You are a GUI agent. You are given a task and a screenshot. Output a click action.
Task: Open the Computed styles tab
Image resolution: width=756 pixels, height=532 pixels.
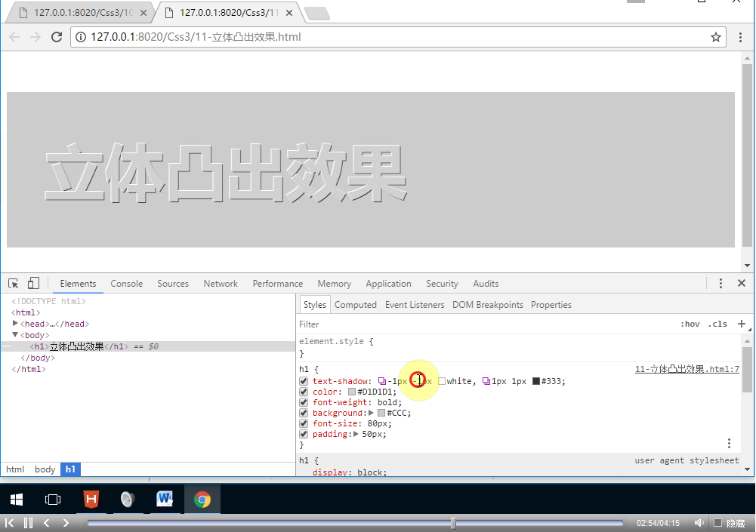pos(355,304)
